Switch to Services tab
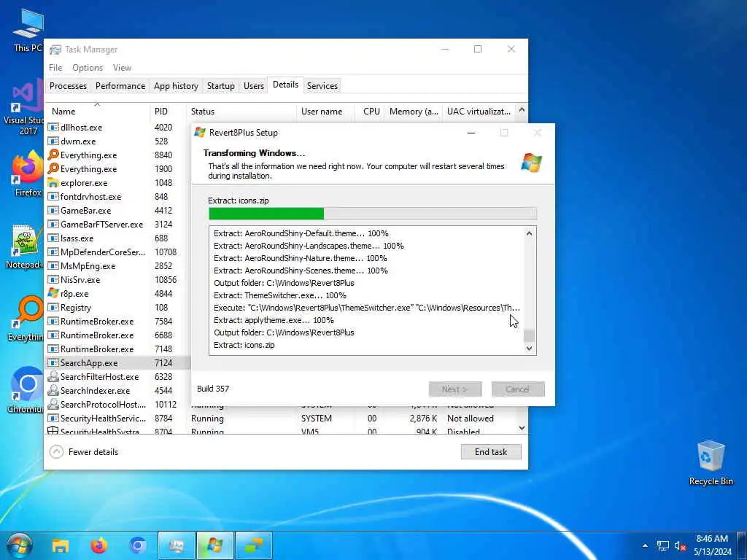The height and width of the screenshot is (560, 747). [322, 86]
